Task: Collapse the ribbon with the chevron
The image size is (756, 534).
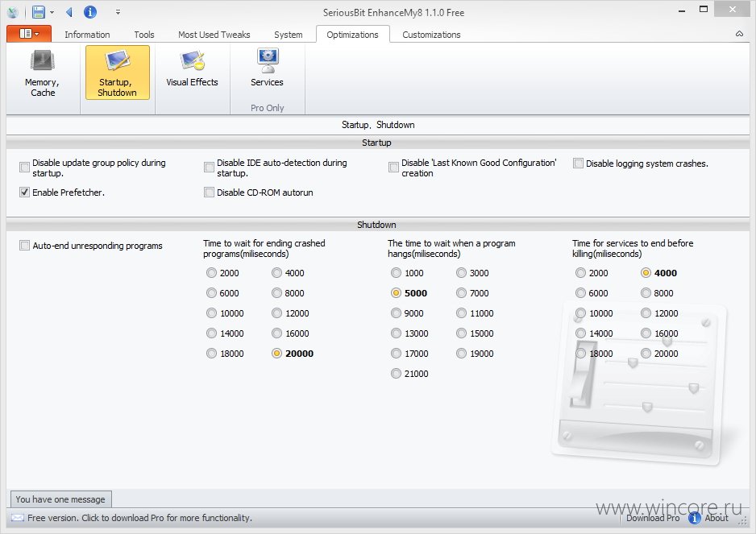Action: [x=739, y=34]
